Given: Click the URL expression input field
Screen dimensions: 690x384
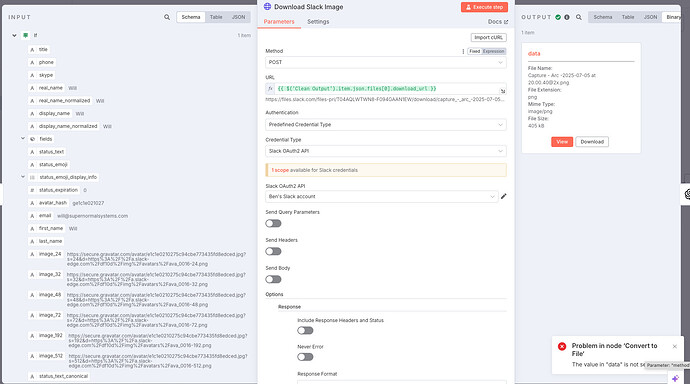Looking at the screenshot, I should (x=387, y=88).
